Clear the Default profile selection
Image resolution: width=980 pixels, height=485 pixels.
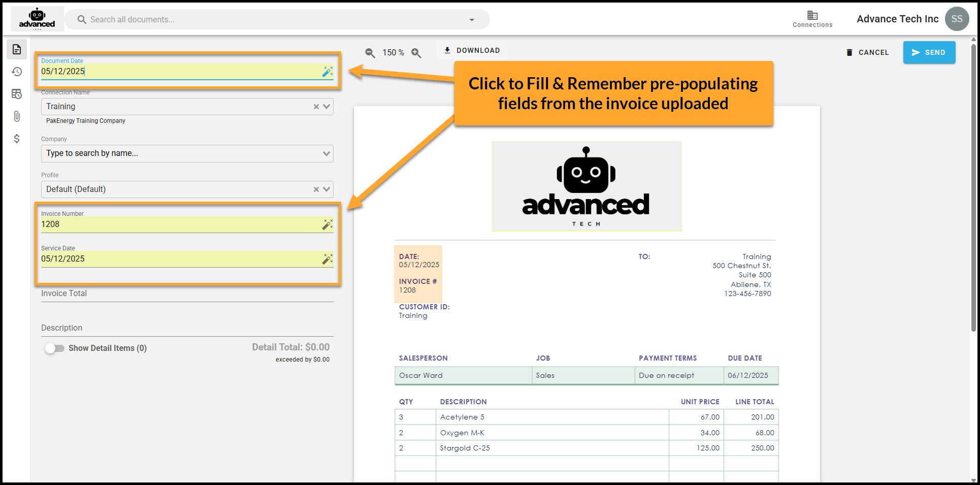click(x=316, y=189)
